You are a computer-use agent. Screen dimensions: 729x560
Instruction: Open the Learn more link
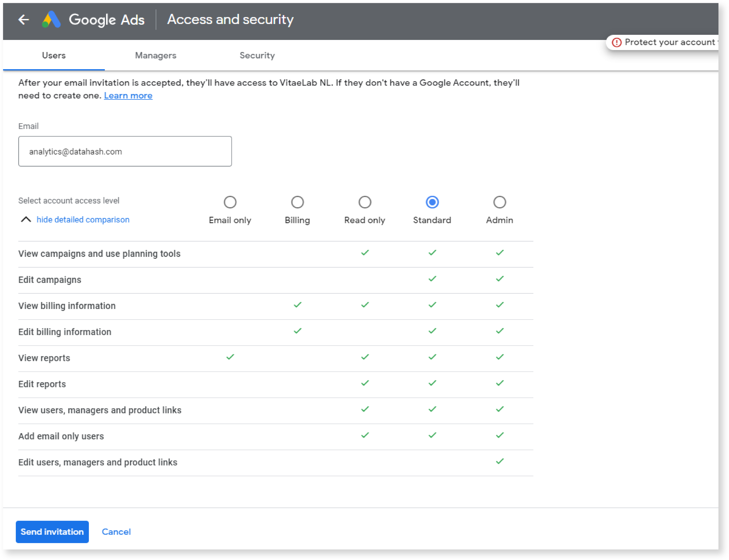click(128, 96)
